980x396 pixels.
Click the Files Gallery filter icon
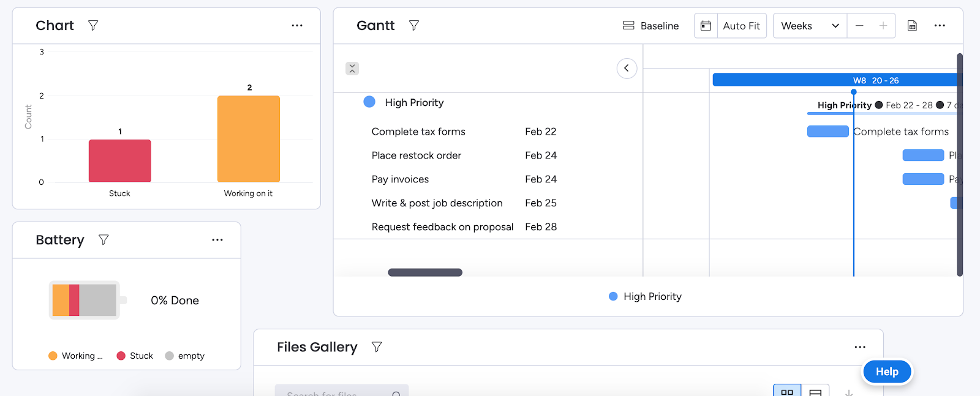pos(377,347)
